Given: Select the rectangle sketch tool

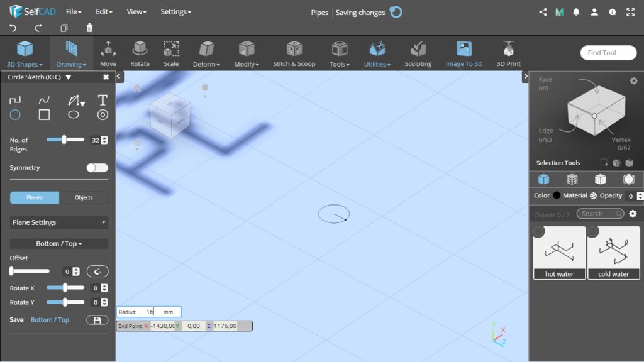Looking at the screenshot, I should point(45,115).
